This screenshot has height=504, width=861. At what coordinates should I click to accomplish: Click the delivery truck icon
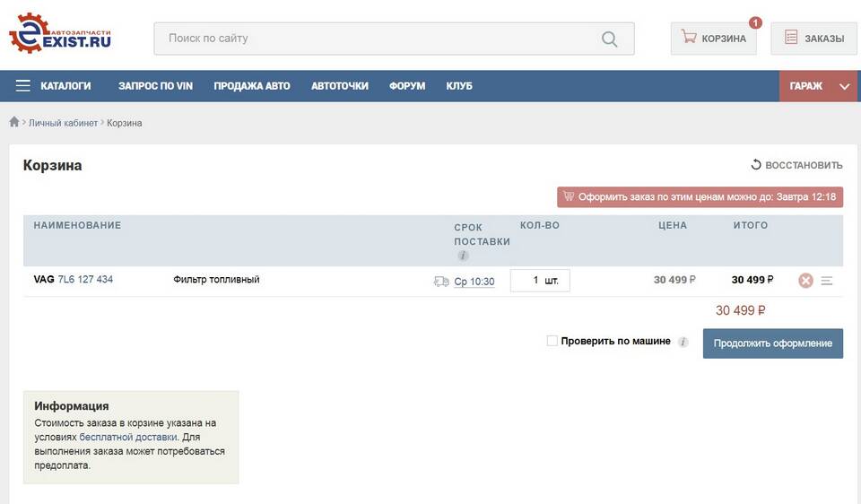(x=440, y=281)
